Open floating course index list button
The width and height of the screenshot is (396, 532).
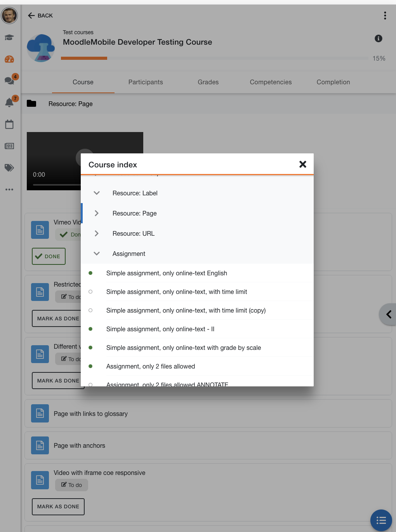coord(381,520)
